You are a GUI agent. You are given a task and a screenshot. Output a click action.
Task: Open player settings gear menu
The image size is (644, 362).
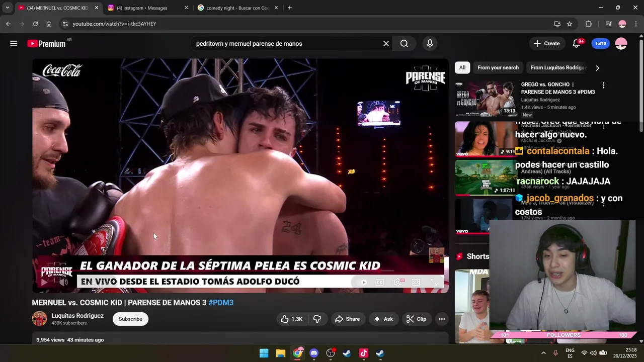tap(398, 282)
